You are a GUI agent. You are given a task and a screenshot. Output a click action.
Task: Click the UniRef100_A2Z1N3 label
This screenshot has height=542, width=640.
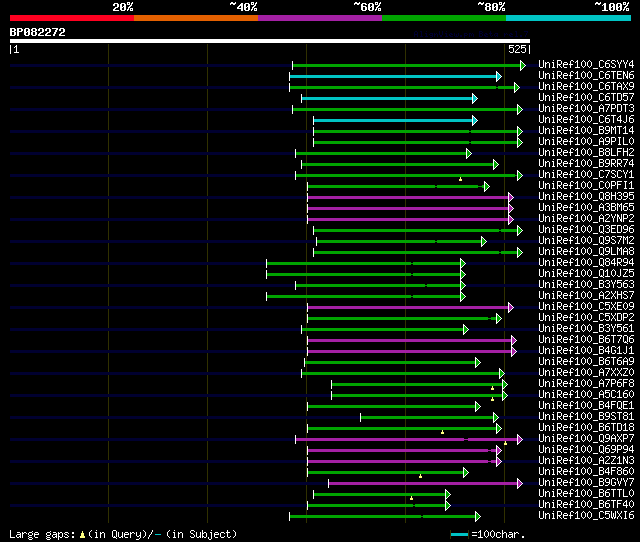[586, 461]
